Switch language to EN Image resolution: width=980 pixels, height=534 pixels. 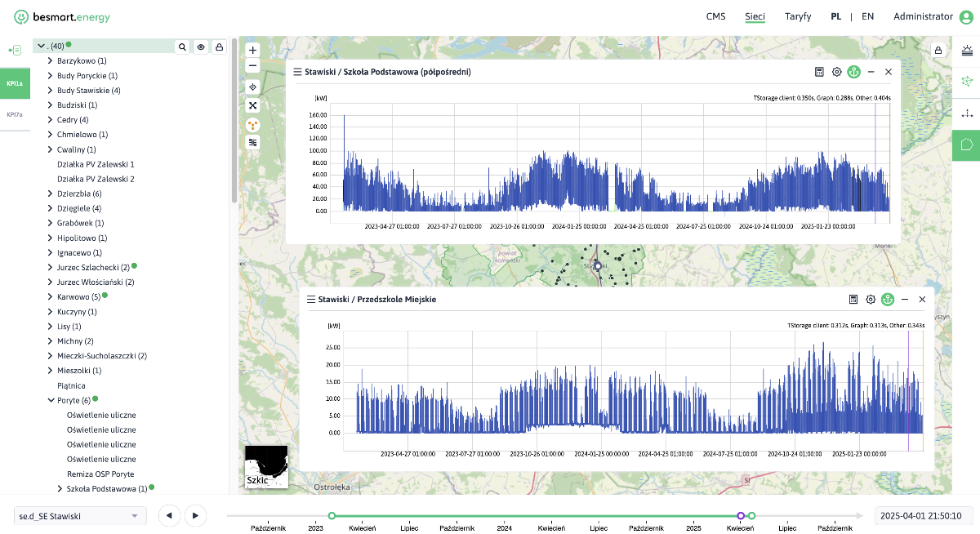(x=867, y=16)
